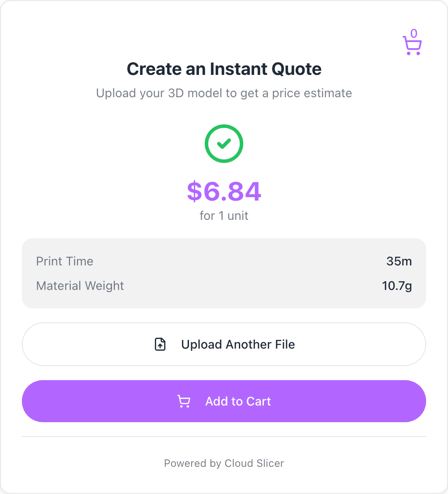Select the $6.84 price estimate
The width and height of the screenshot is (448, 494).
pyautogui.click(x=224, y=191)
